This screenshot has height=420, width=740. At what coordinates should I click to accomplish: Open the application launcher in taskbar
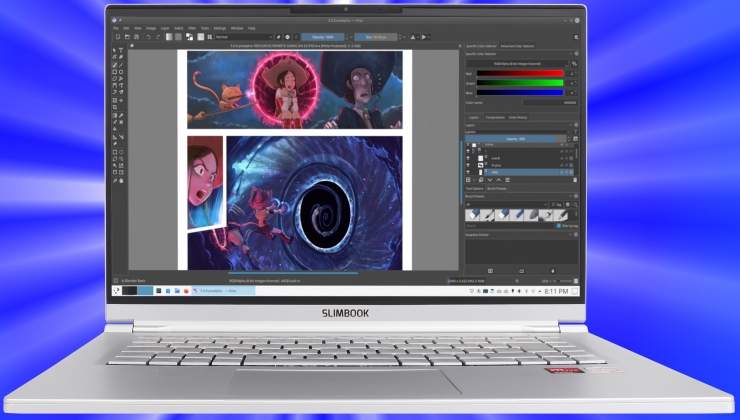(117, 291)
